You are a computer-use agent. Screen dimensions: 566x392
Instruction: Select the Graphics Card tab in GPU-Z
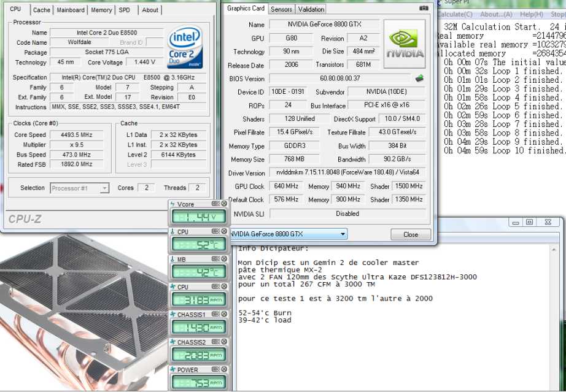tap(246, 9)
